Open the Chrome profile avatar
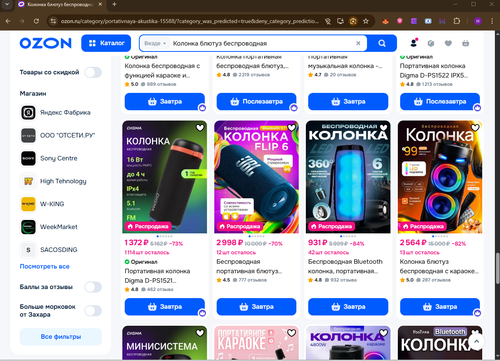Image resolution: width=500 pixels, height=361 pixels. coord(478,21)
